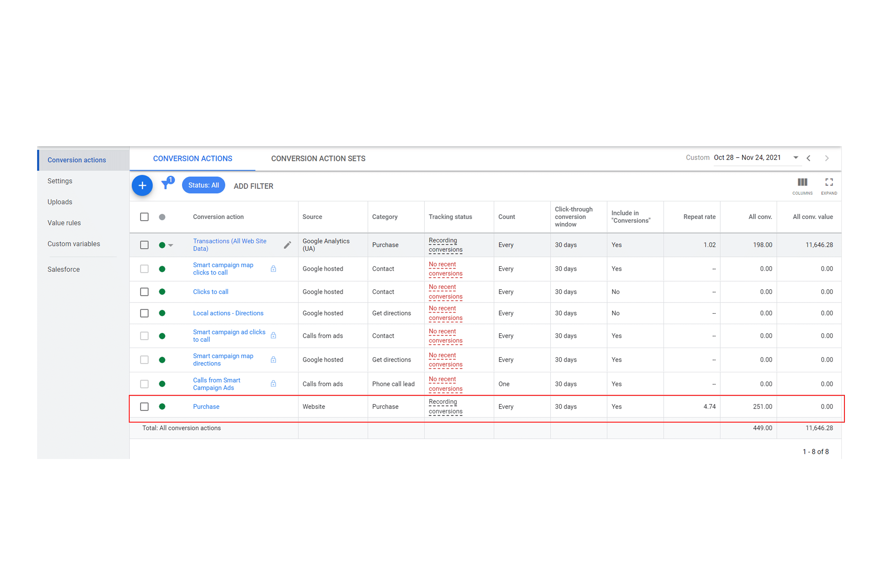Open Value rules in sidebar
Image resolution: width=882 pixels, height=588 pixels.
(x=64, y=223)
